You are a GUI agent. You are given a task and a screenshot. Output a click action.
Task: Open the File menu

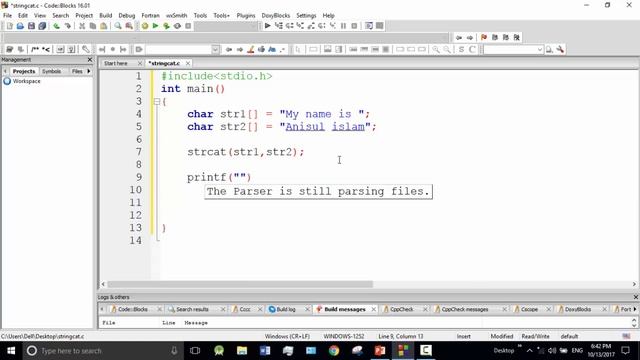pos(7,16)
